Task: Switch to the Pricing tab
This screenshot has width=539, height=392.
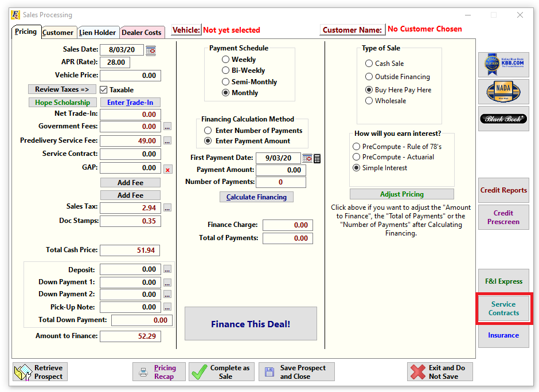Action: point(26,32)
